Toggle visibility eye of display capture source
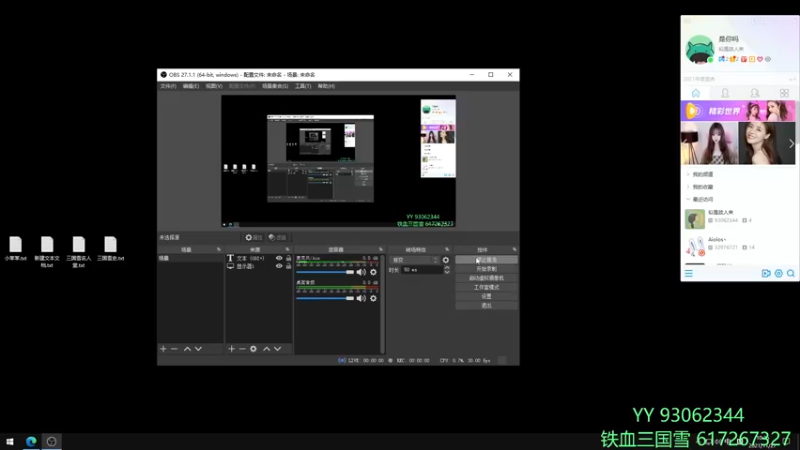Viewport: 800px width, 450px height. click(279, 266)
